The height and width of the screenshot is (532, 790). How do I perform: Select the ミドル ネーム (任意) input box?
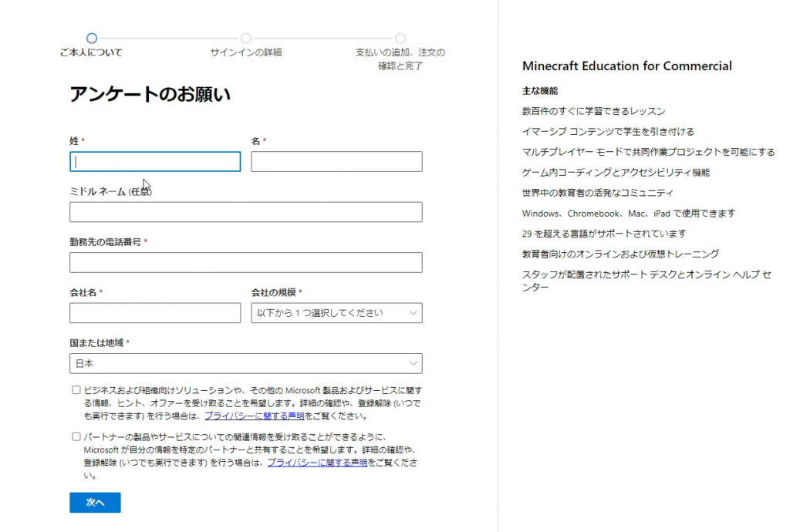[x=245, y=212]
